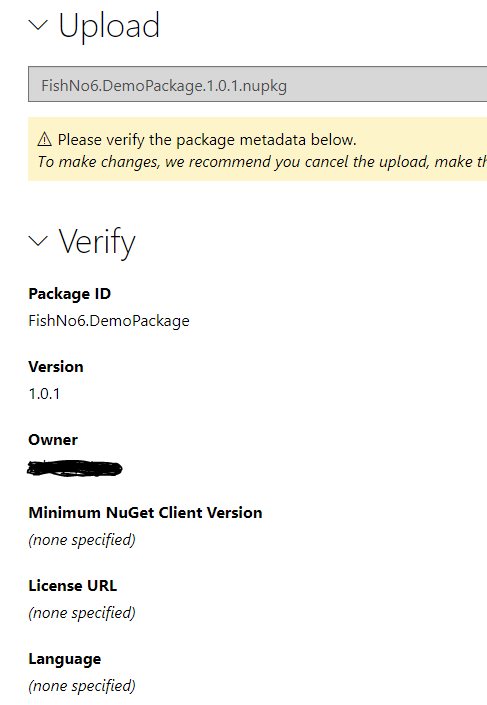This screenshot has width=487, height=705.
Task: Click the Language label
Action: [65, 660]
